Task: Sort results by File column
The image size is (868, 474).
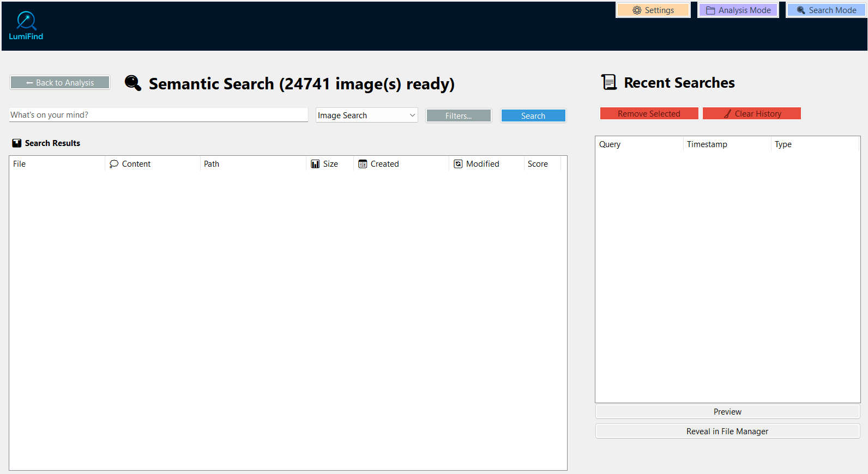Action: 57,164
